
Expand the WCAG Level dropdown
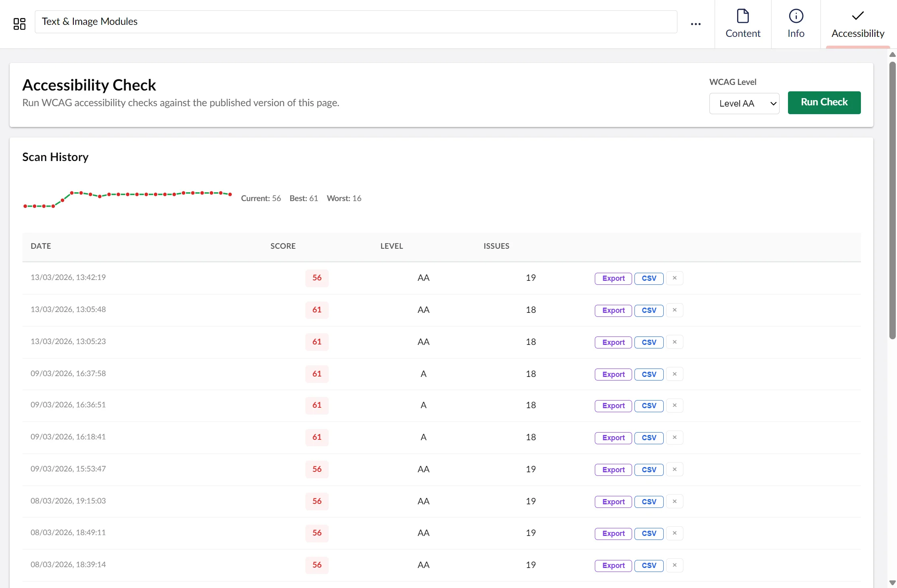coord(744,103)
